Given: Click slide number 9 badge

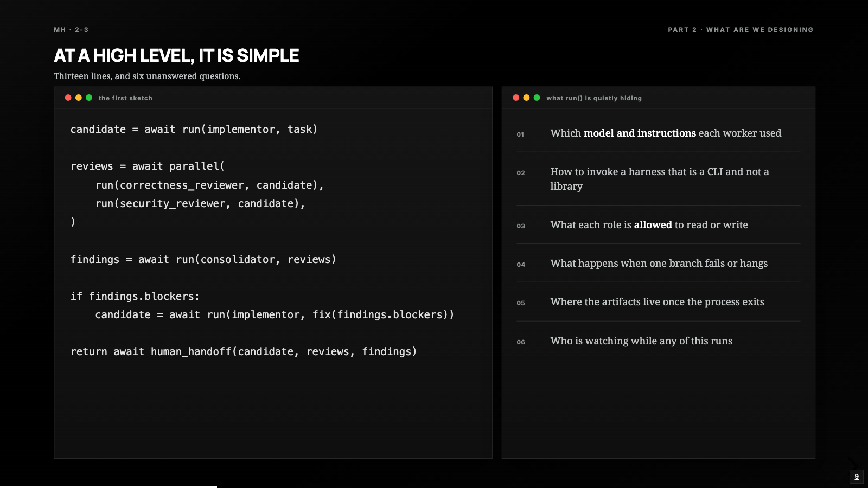Looking at the screenshot, I should [857, 477].
